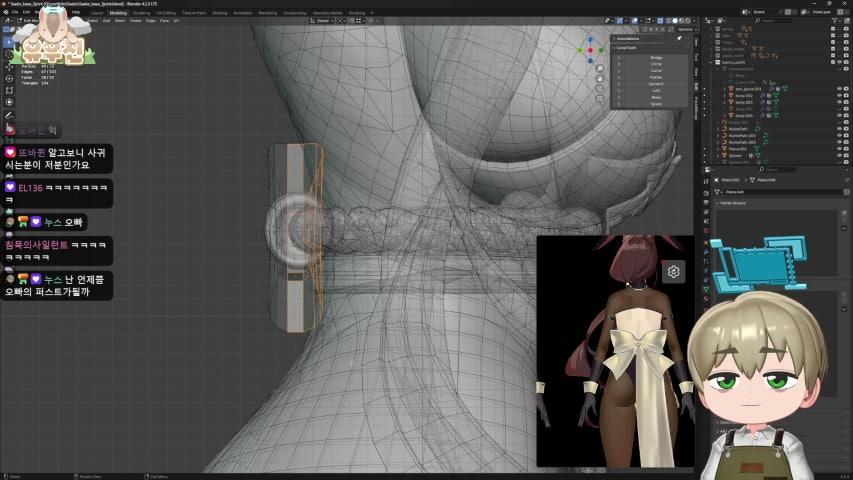
Task: Open the Face menu in viewport header
Action: pos(164,21)
